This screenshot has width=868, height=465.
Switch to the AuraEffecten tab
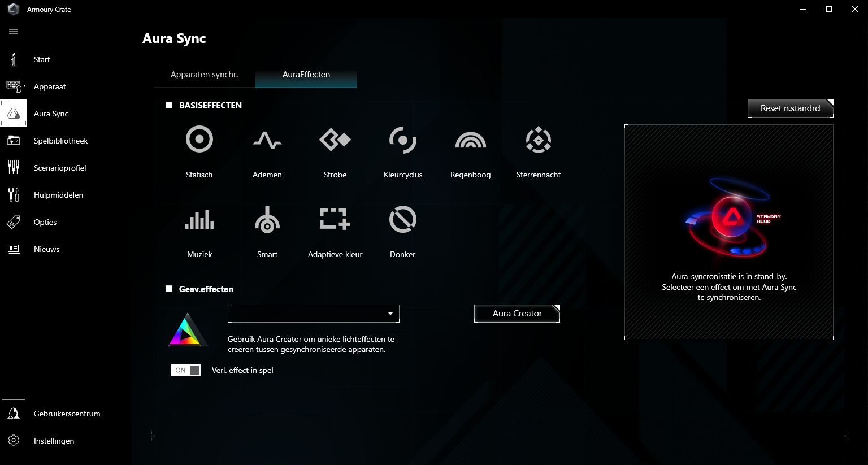click(306, 75)
